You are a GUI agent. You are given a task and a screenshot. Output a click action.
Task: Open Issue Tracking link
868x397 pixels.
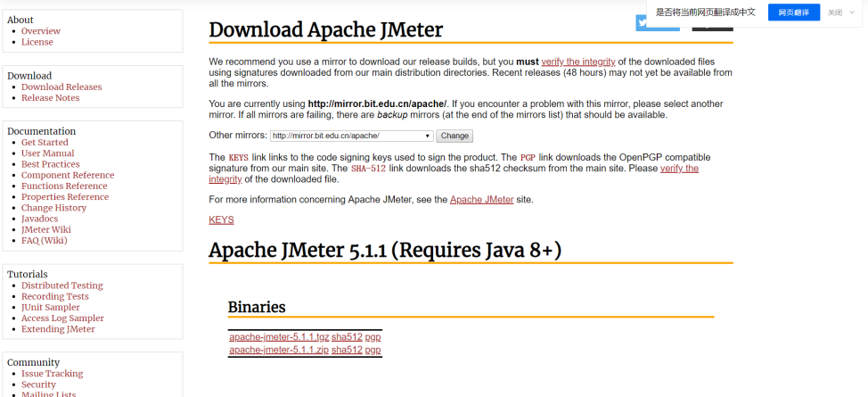coord(52,374)
